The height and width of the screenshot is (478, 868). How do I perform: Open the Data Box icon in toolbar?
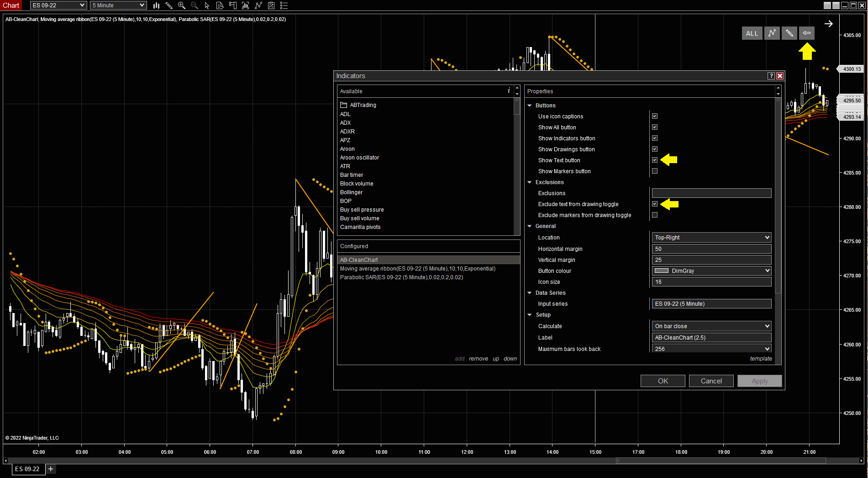point(220,5)
